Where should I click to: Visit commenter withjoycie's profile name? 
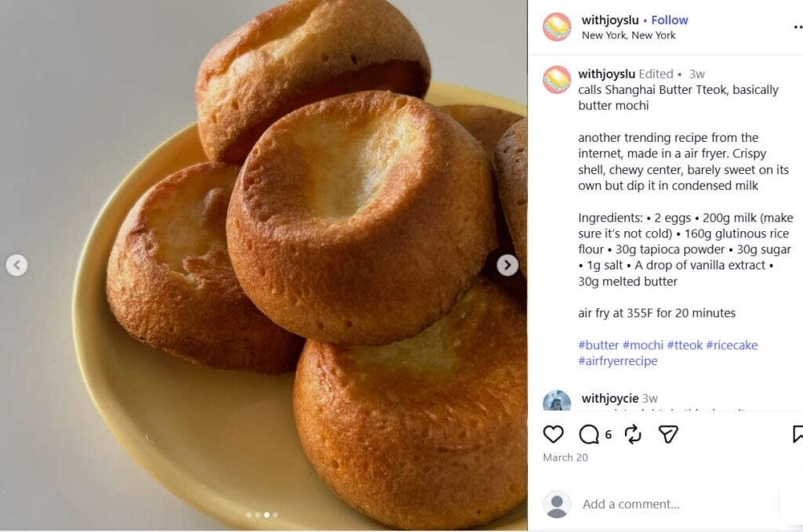(610, 399)
